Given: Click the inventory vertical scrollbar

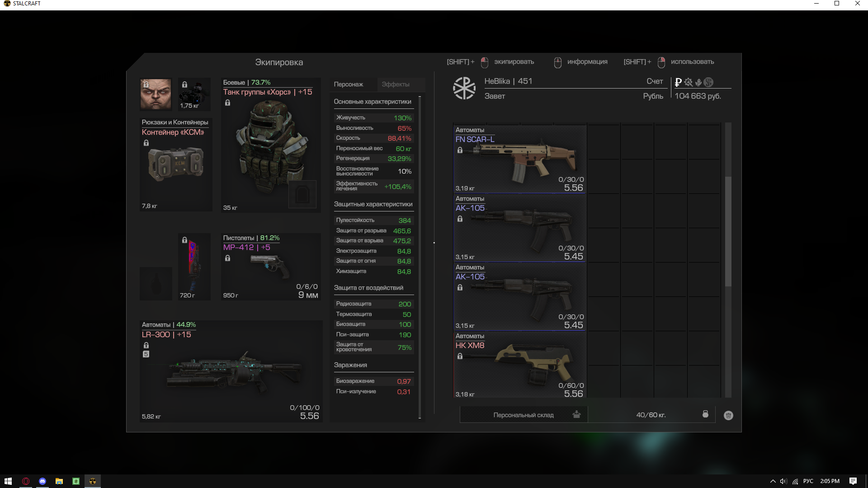Looking at the screenshot, I should (x=728, y=231).
